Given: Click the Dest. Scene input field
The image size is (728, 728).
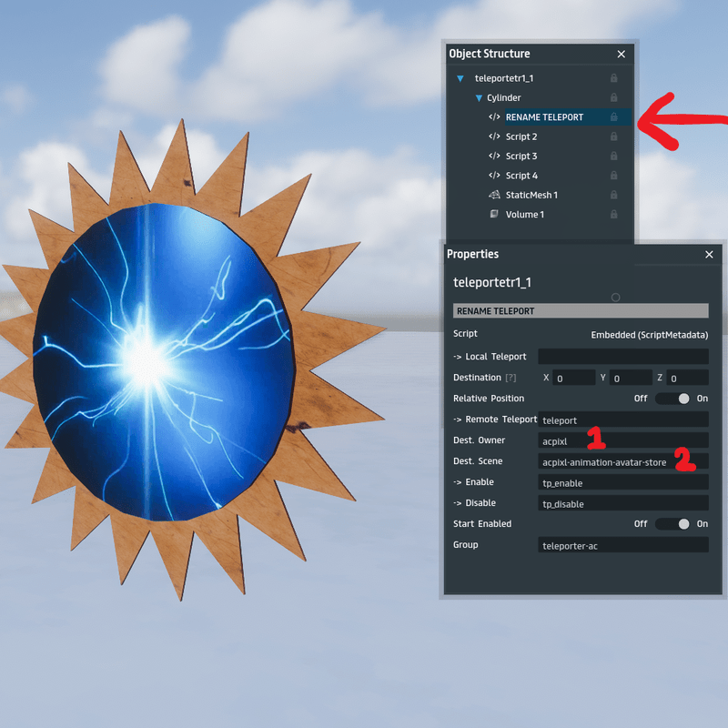Looking at the screenshot, I should pos(622,462).
